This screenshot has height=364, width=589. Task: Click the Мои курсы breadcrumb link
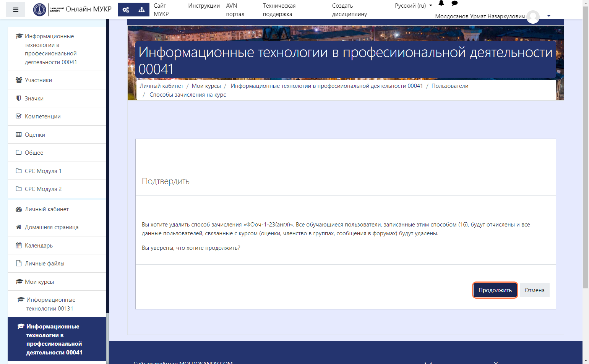(206, 86)
